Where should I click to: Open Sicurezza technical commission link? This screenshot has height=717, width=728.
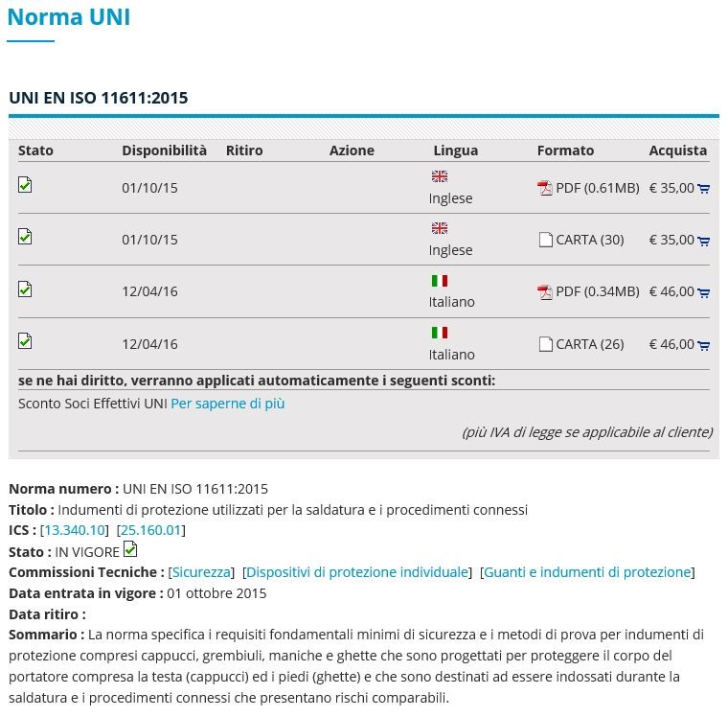(201, 572)
